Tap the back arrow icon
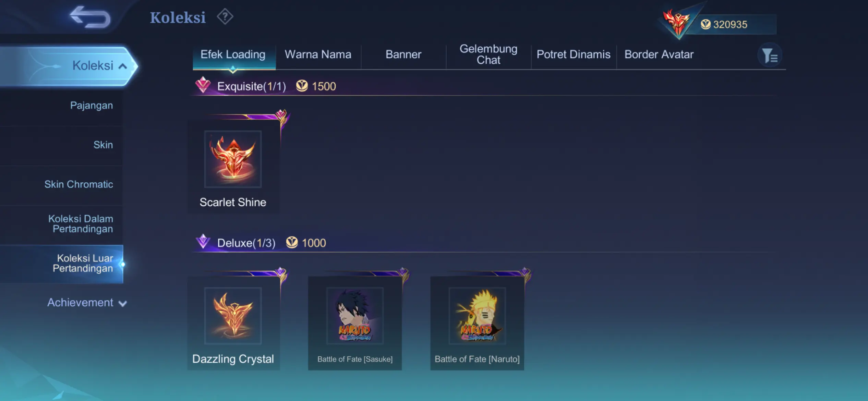 [90, 16]
